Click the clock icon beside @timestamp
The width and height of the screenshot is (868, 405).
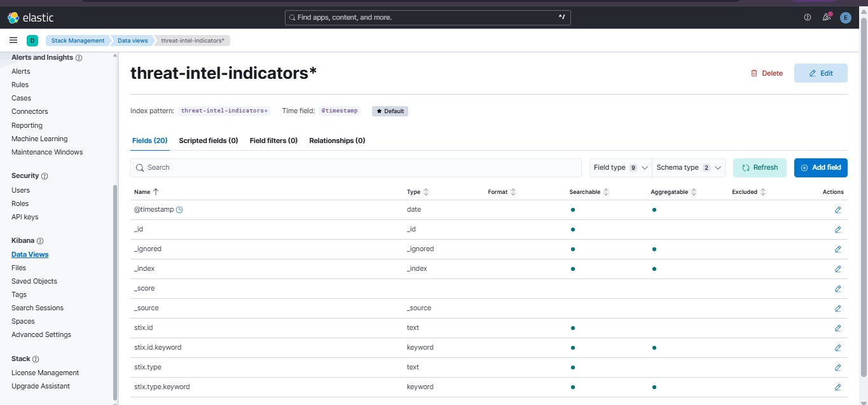click(179, 210)
